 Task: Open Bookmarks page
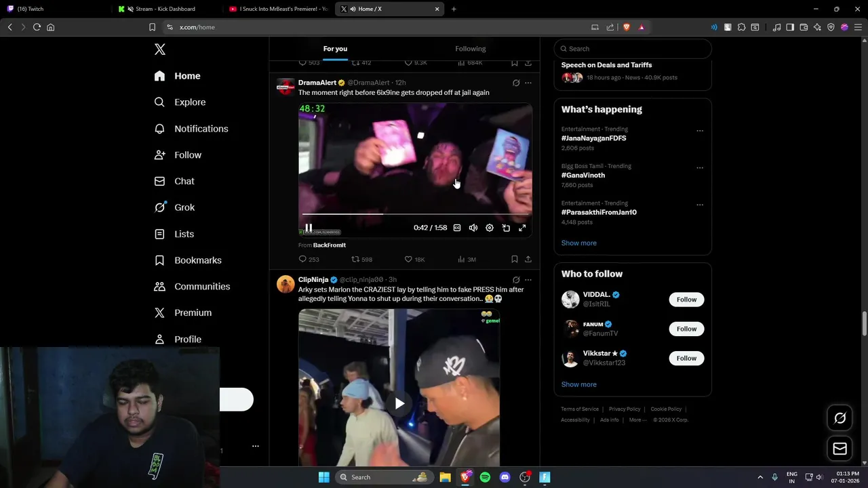tap(188, 260)
